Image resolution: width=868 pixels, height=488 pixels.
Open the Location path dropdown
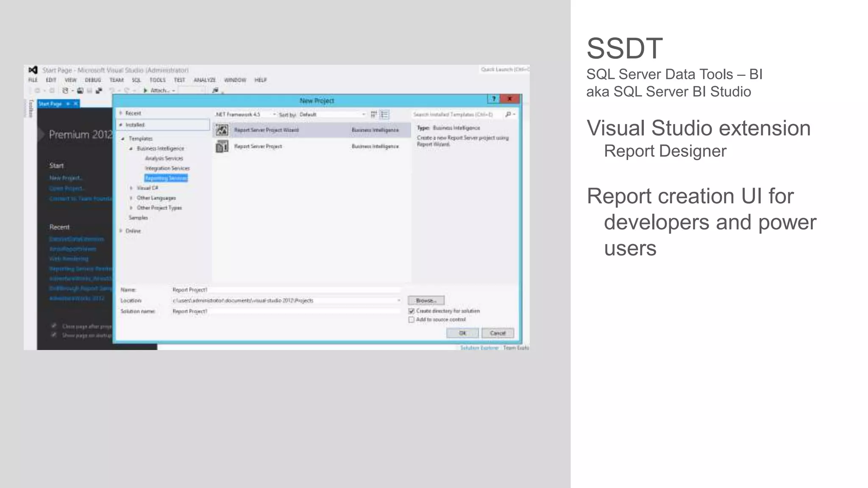[399, 300]
